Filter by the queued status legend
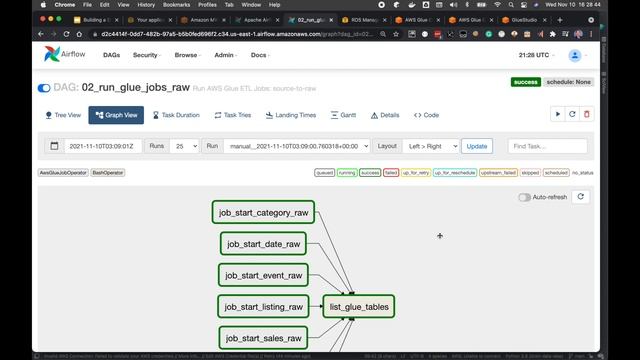 [x=324, y=173]
